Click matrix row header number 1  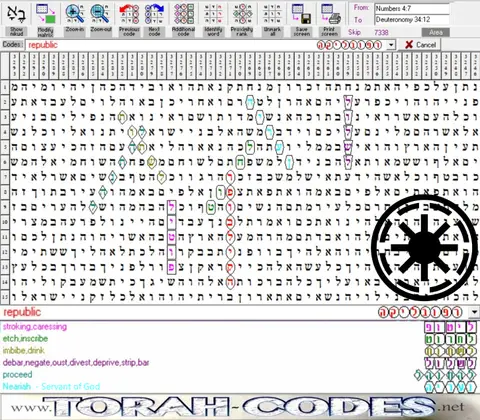click(5, 88)
